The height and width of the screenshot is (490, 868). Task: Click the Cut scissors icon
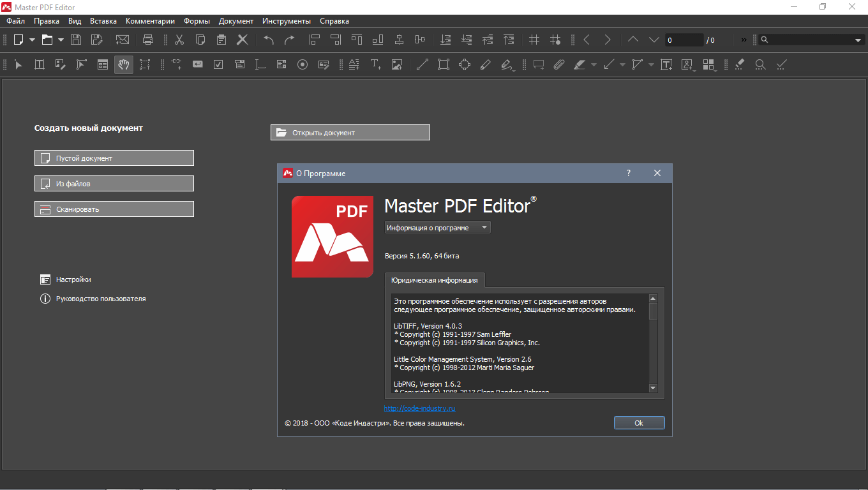pyautogui.click(x=179, y=40)
